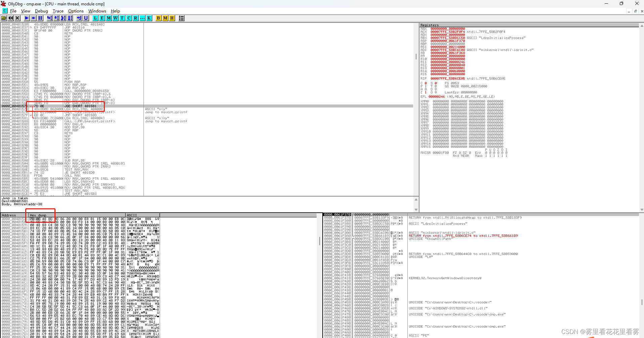Screen dimensions: 644x338
Task: Select the stack entry KERNEL32.TermsrvGetWindowsDirectoryW
Action: [x=445, y=278]
